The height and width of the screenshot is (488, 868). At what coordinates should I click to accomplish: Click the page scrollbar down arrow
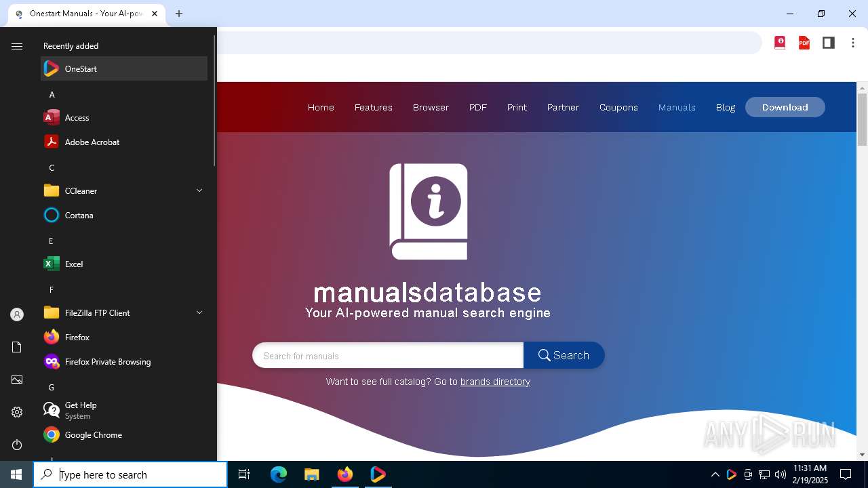[863, 455]
